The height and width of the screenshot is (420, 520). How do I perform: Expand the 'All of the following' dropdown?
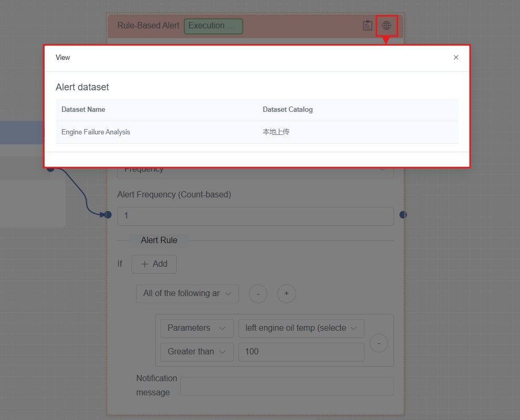(x=187, y=293)
